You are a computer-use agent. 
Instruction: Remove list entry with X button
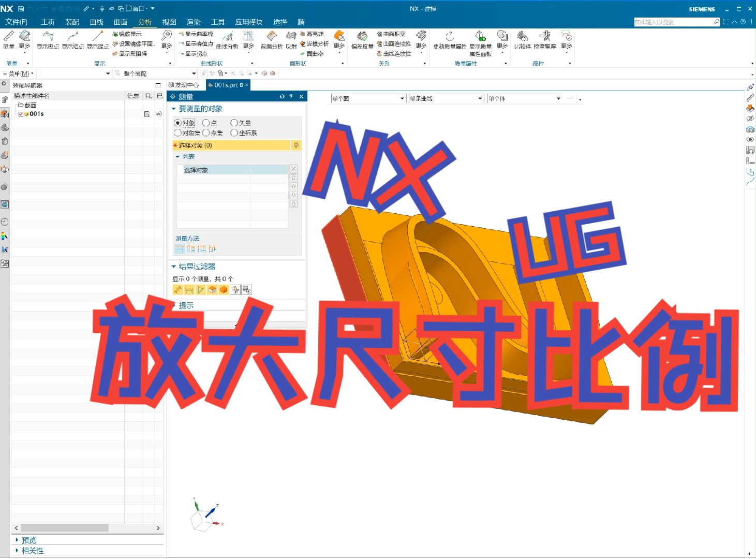[x=293, y=169]
